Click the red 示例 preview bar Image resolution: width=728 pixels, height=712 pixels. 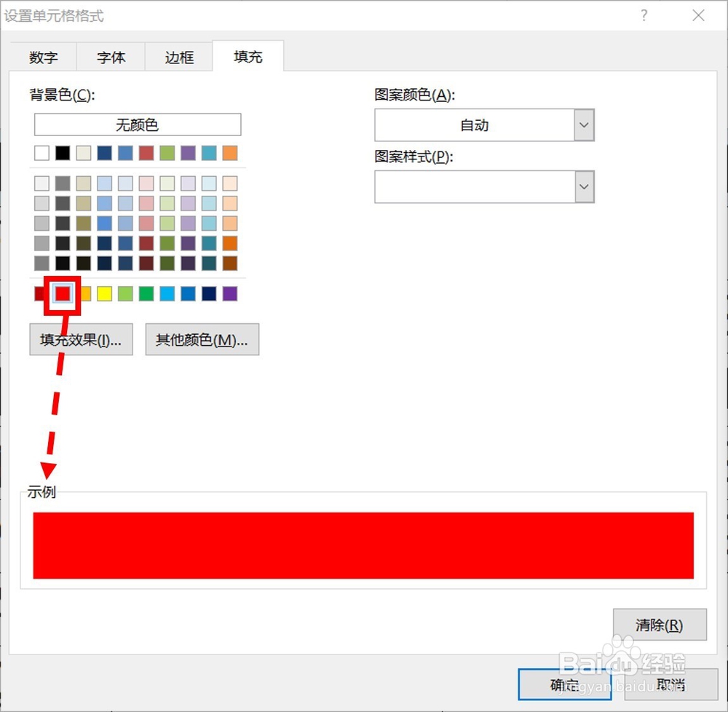point(363,545)
